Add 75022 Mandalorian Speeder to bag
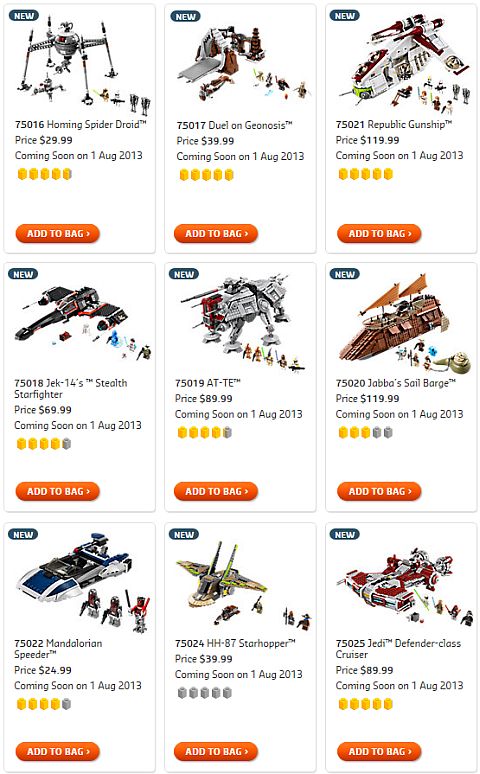 pyautogui.click(x=58, y=751)
